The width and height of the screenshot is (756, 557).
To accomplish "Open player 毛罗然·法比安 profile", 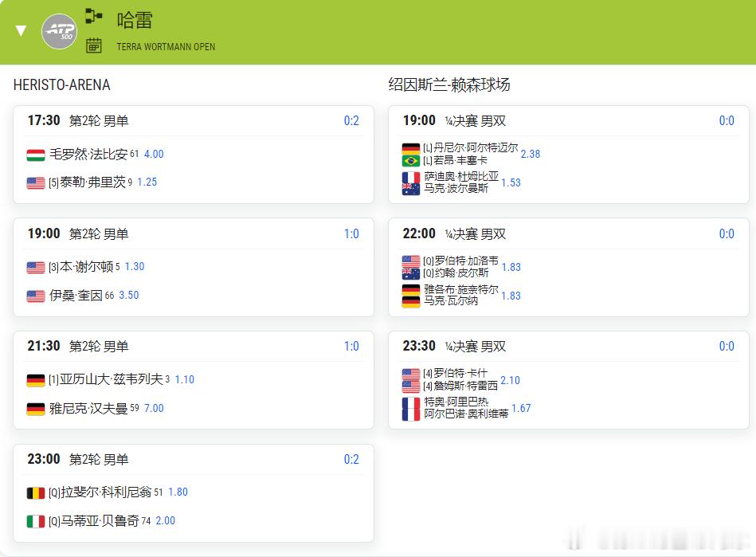I will tap(88, 155).
